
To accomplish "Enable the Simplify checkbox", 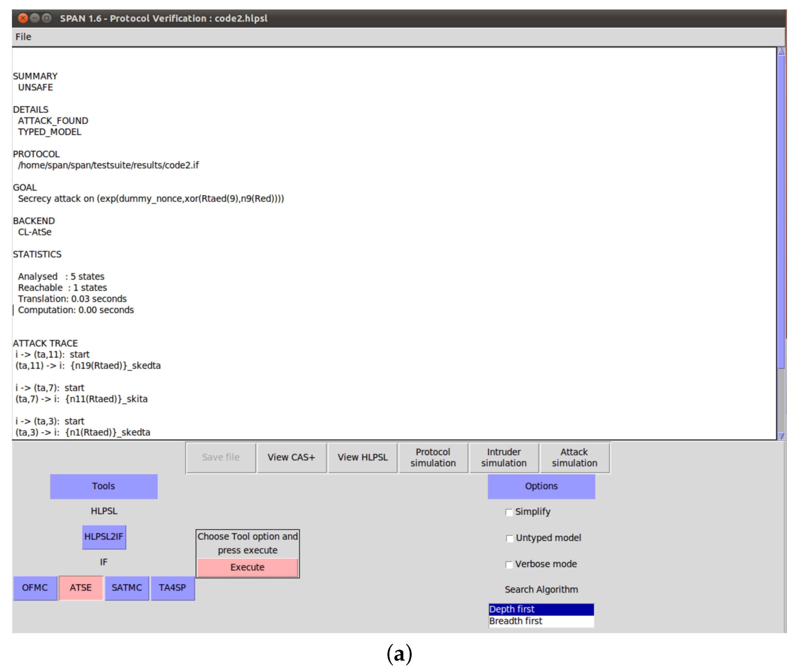I will (x=509, y=512).
